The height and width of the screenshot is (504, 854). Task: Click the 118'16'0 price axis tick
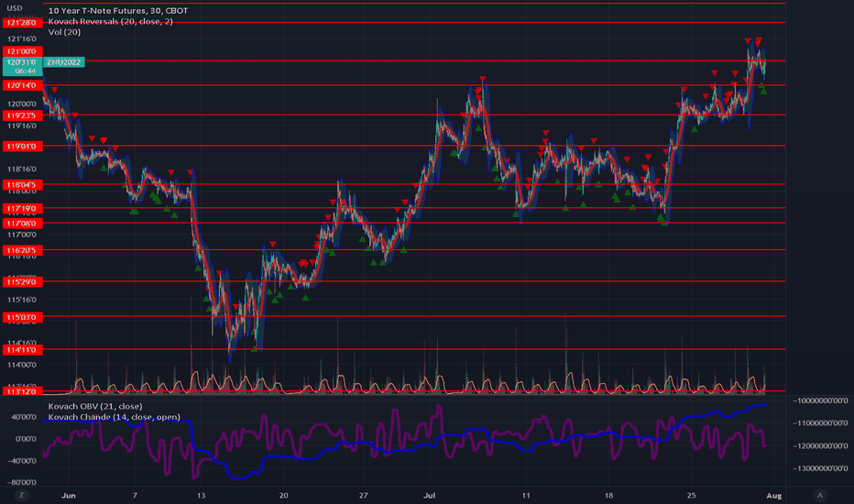tap(22, 169)
